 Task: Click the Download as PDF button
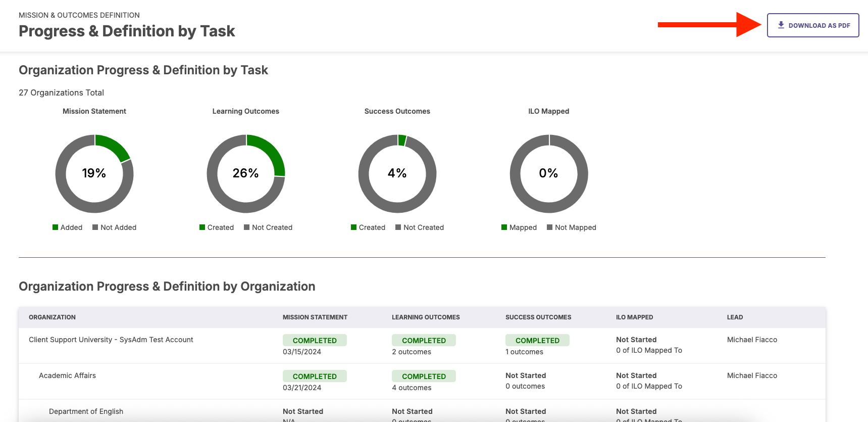coord(813,25)
